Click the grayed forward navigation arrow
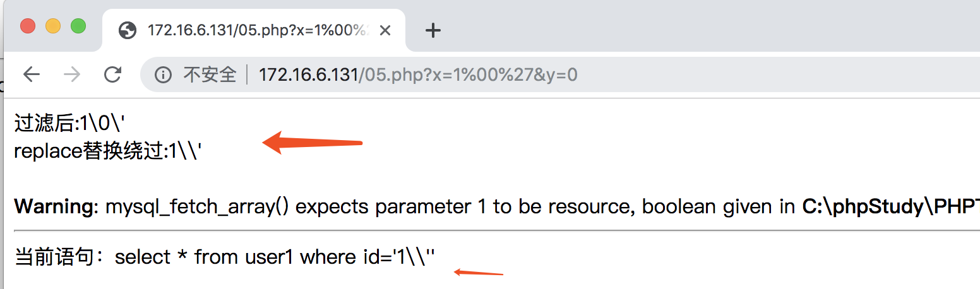Image resolution: width=980 pixels, height=289 pixels. (72, 75)
